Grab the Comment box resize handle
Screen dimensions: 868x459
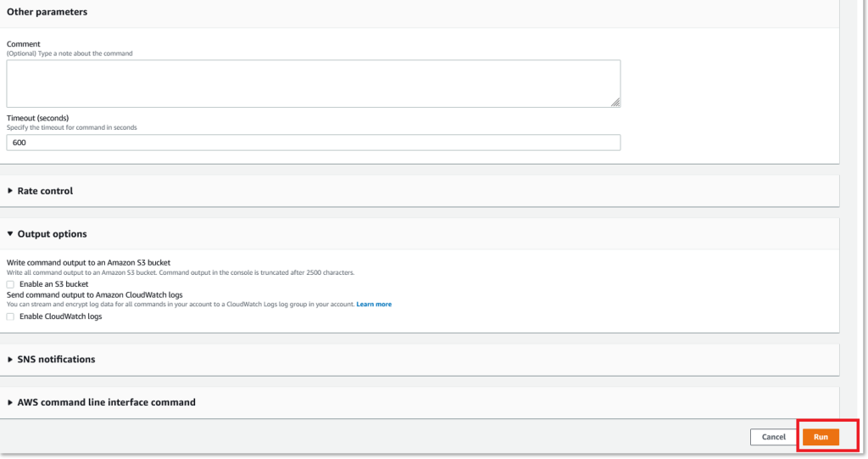point(615,102)
